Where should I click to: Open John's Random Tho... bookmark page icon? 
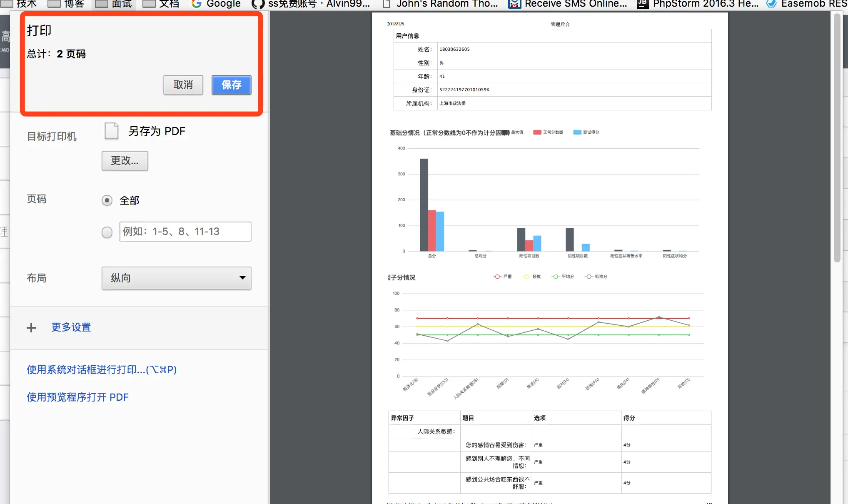[387, 4]
